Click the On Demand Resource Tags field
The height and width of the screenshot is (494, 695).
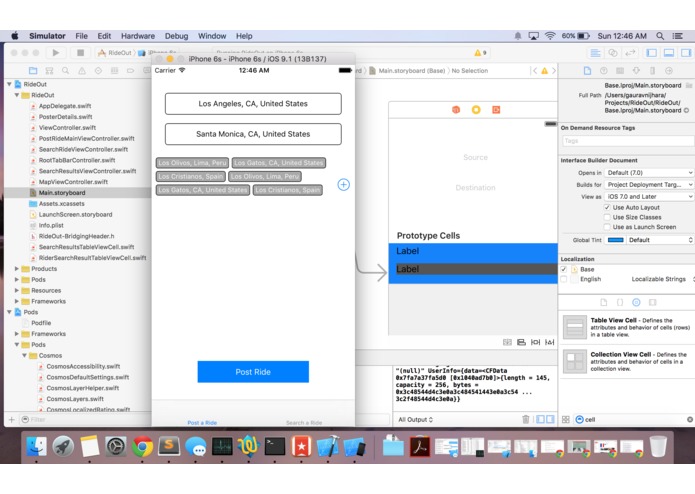pos(628,141)
